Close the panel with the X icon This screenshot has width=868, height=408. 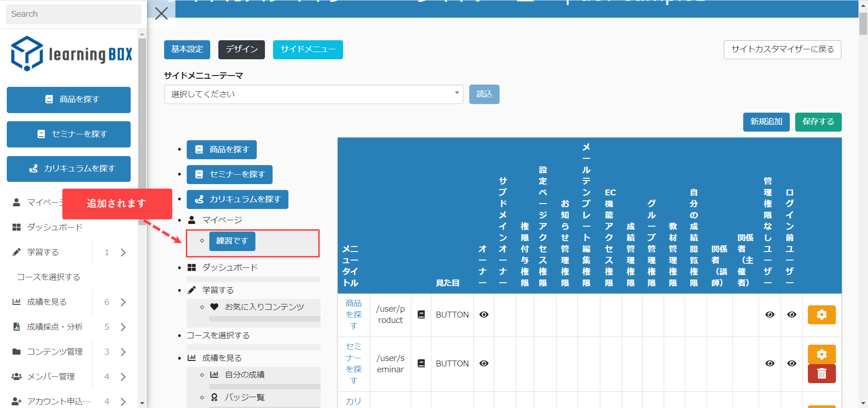pyautogui.click(x=161, y=14)
